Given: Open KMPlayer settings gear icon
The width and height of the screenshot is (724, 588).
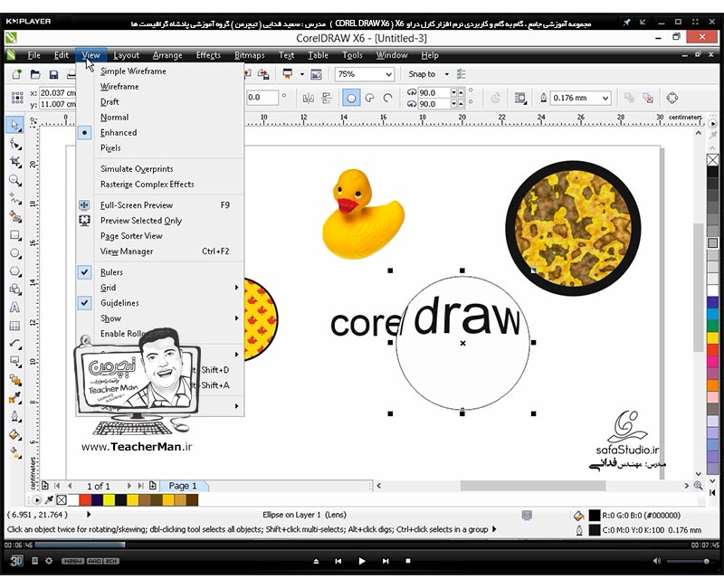Looking at the screenshot, I should (49, 561).
